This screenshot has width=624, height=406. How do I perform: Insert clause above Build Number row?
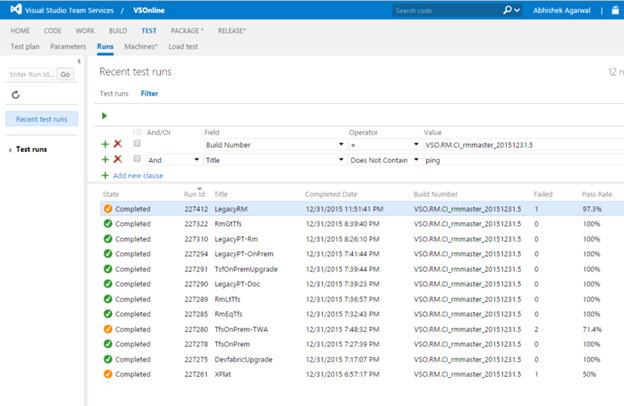coord(105,144)
